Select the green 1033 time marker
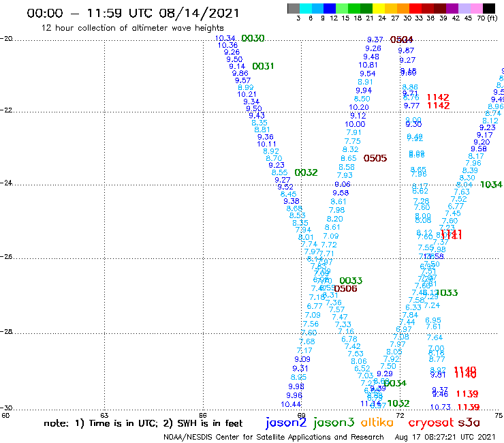 click(x=447, y=293)
